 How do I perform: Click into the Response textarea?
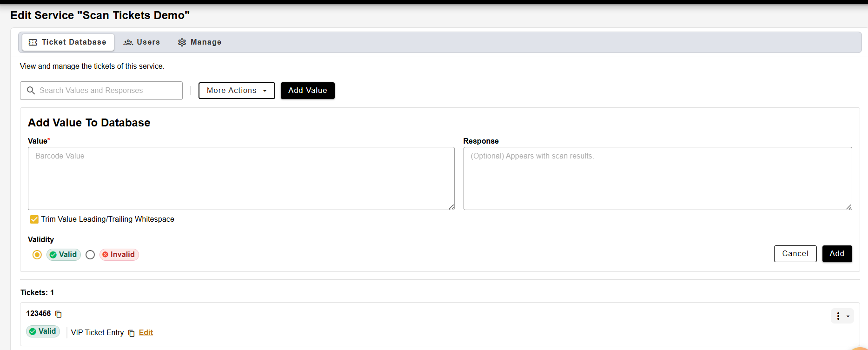coord(658,178)
